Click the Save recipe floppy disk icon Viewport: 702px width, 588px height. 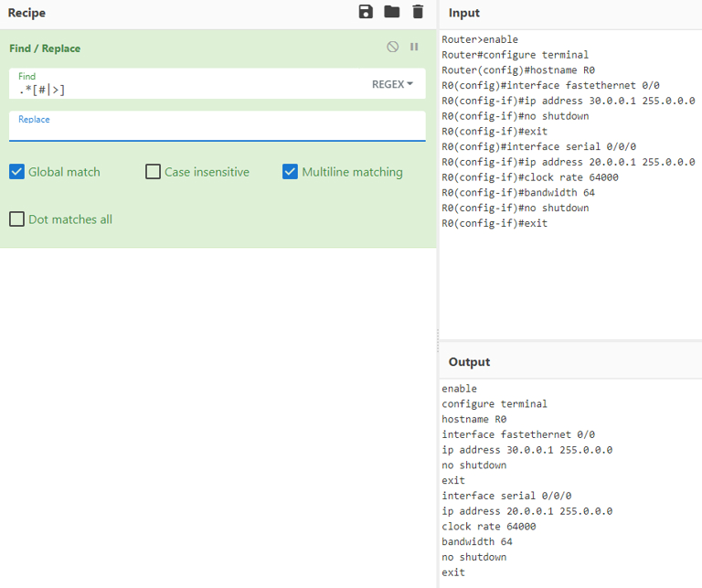point(366,12)
